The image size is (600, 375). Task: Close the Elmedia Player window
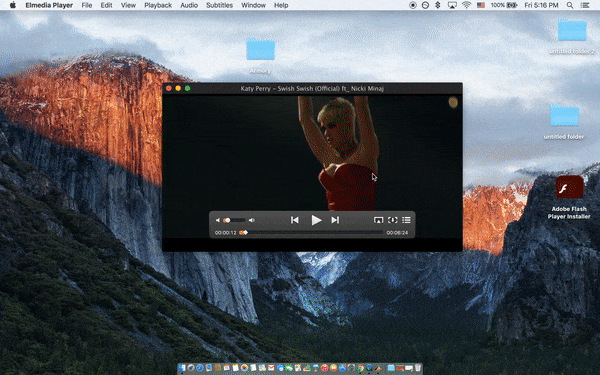pyautogui.click(x=169, y=88)
